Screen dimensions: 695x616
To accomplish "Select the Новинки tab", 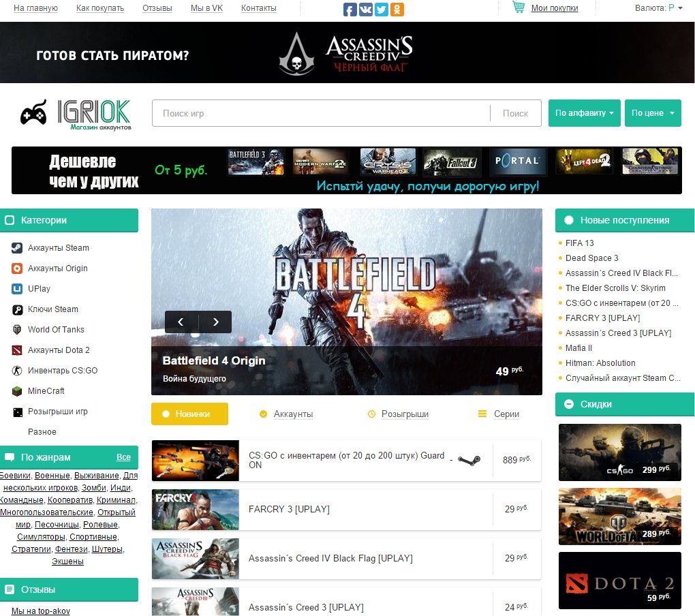I will (189, 414).
